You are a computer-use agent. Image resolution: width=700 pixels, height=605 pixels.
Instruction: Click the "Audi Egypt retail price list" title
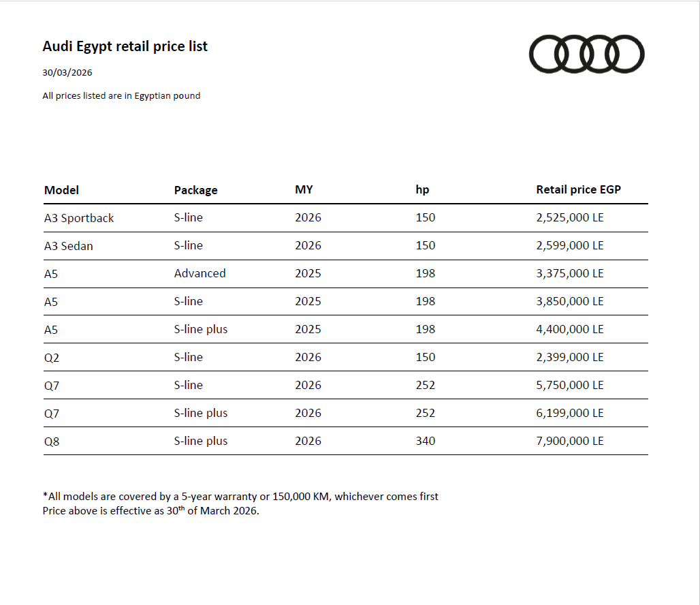tap(125, 46)
